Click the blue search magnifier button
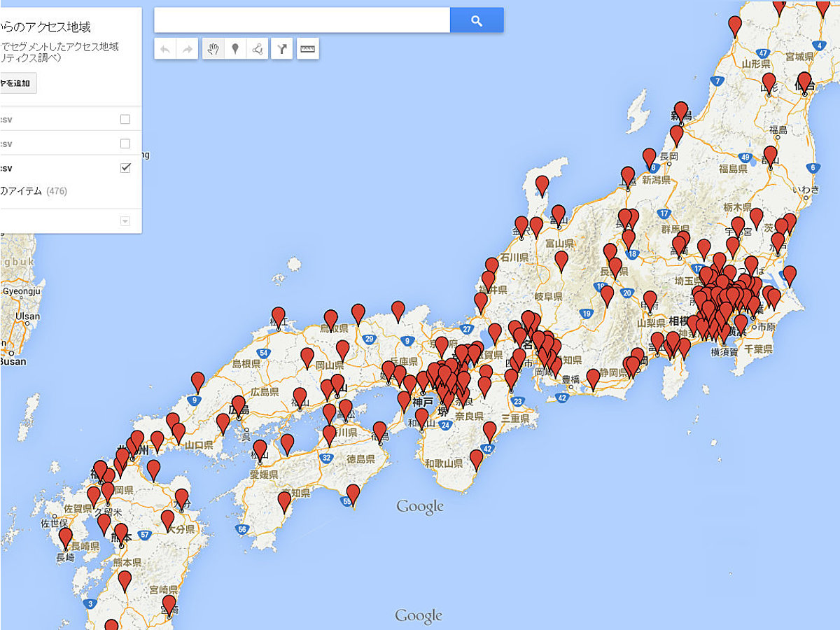The width and height of the screenshot is (840, 630). pos(477,20)
